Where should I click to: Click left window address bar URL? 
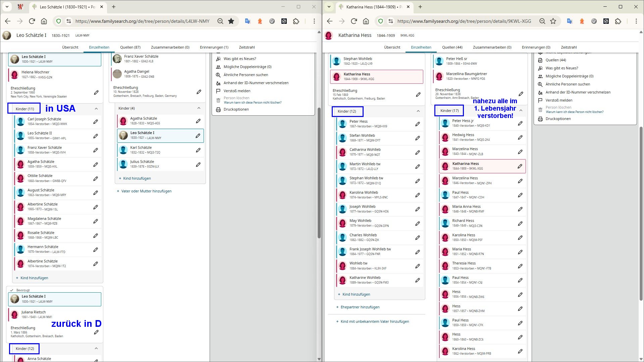click(x=142, y=21)
